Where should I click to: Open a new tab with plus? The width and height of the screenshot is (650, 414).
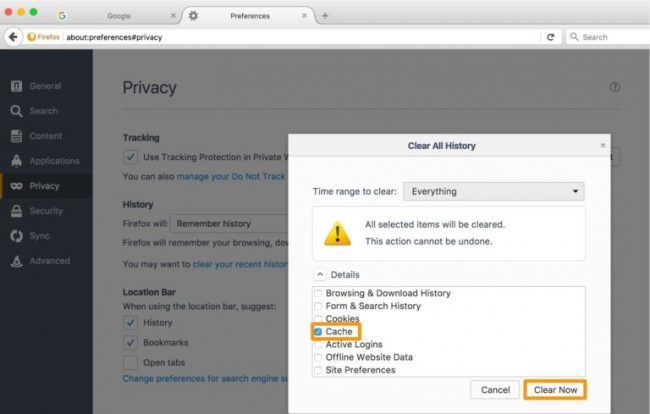325,16
